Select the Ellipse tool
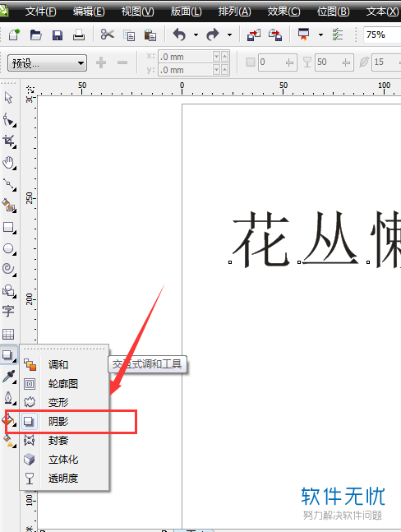 (x=9, y=248)
